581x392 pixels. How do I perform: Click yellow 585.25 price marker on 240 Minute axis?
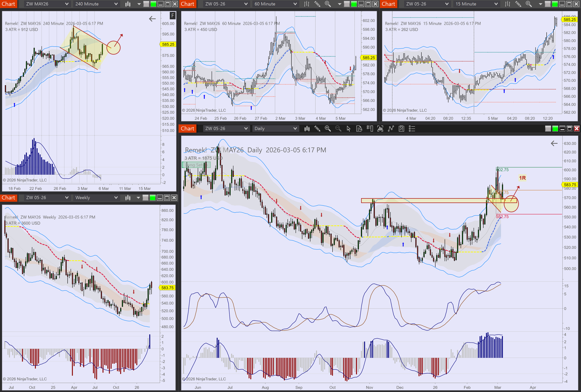pyautogui.click(x=168, y=45)
